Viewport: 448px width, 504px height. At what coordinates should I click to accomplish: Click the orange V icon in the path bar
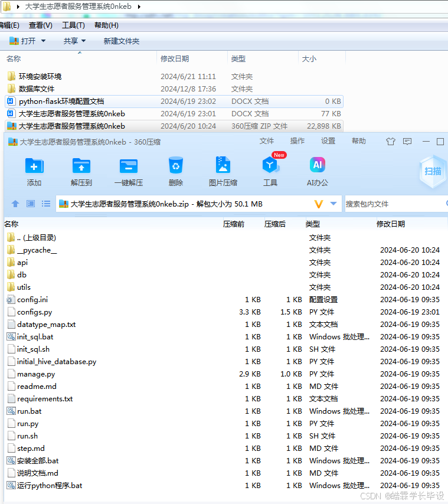pos(319,204)
